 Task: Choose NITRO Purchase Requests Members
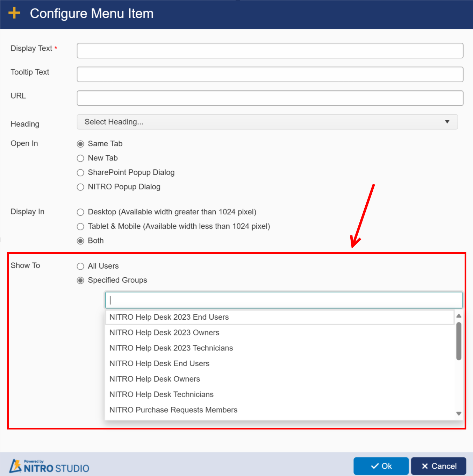click(x=279, y=410)
